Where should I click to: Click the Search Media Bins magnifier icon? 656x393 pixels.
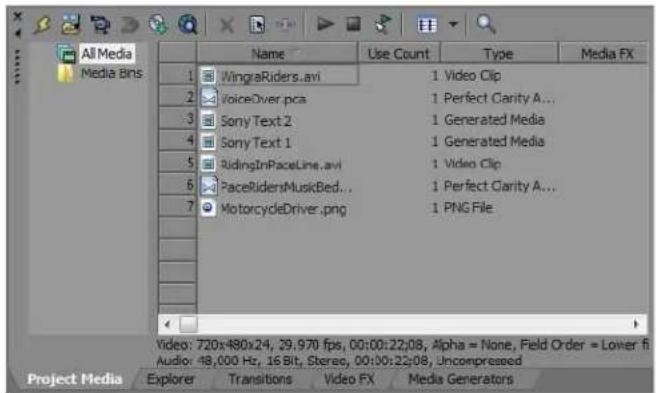pyautogui.click(x=486, y=24)
